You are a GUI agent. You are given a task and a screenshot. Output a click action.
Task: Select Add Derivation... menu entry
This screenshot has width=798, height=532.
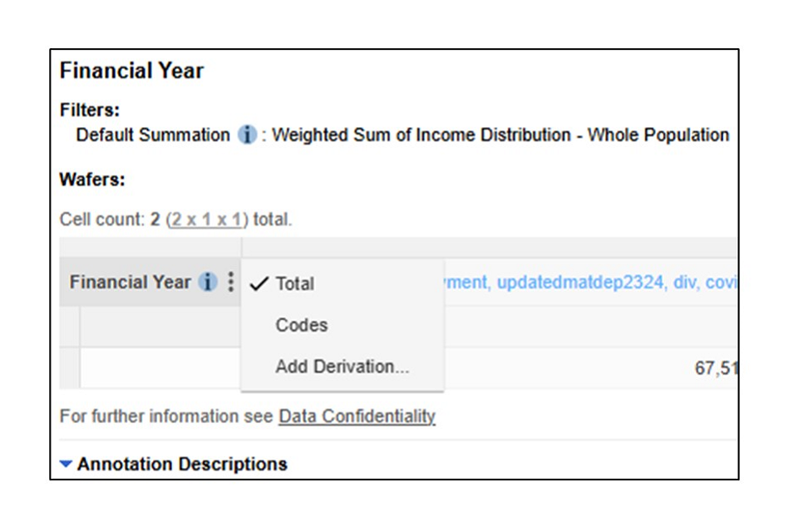(342, 367)
